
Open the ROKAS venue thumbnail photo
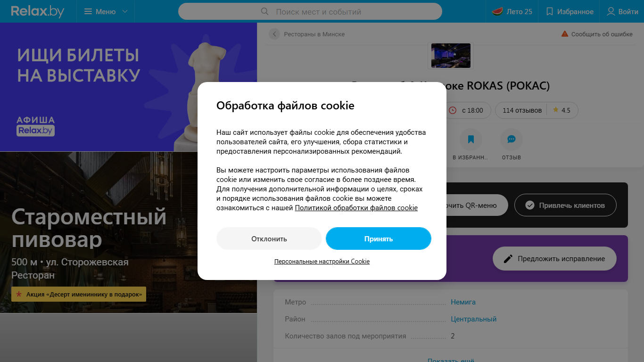tap(451, 55)
